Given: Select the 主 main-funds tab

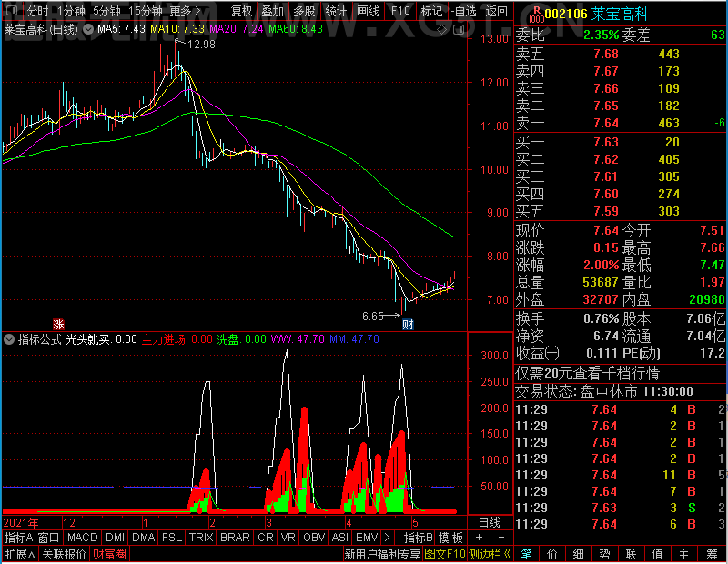Looking at the screenshot, I should point(684,554).
